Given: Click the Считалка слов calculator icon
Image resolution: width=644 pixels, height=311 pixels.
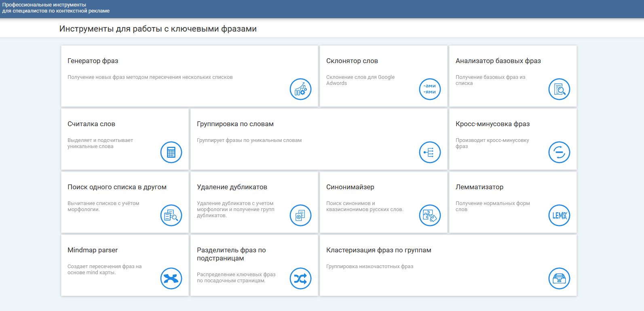Looking at the screenshot, I should 171,152.
